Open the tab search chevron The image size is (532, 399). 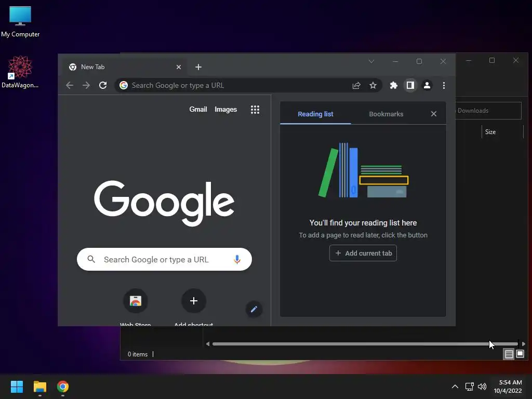click(x=371, y=61)
